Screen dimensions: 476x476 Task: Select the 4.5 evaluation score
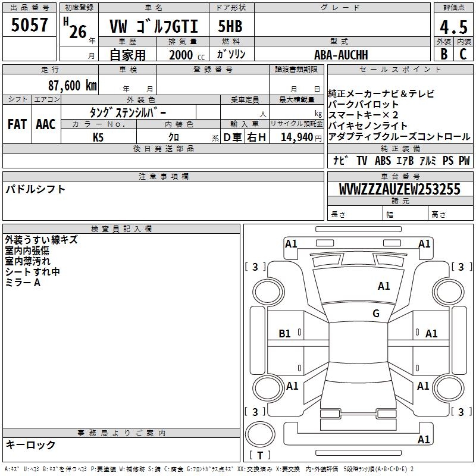tap(453, 27)
